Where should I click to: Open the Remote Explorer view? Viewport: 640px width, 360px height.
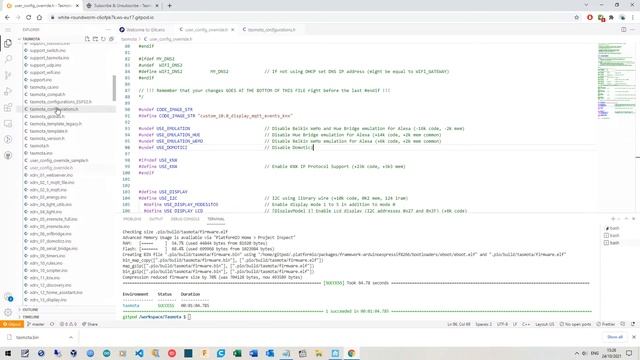click(8, 123)
